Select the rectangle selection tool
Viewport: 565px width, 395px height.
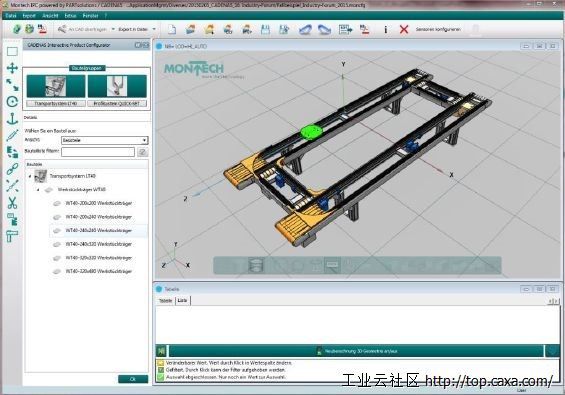12,52
